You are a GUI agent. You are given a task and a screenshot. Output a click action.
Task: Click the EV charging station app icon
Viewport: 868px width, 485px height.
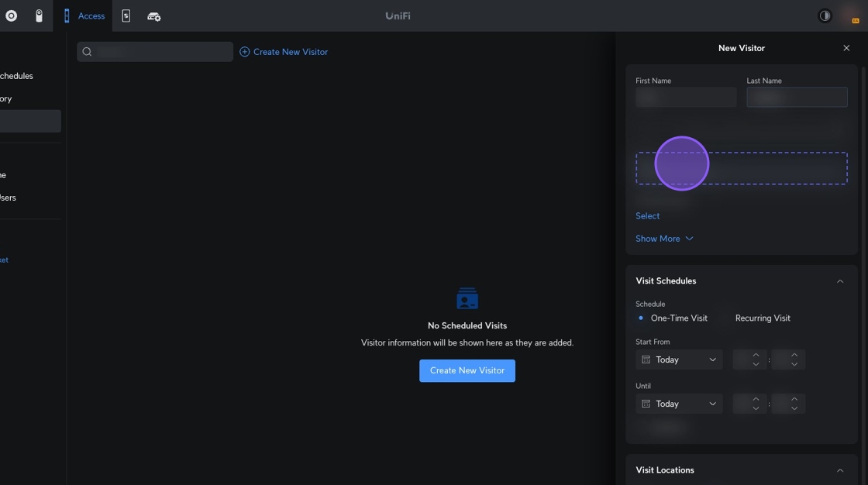coord(126,15)
